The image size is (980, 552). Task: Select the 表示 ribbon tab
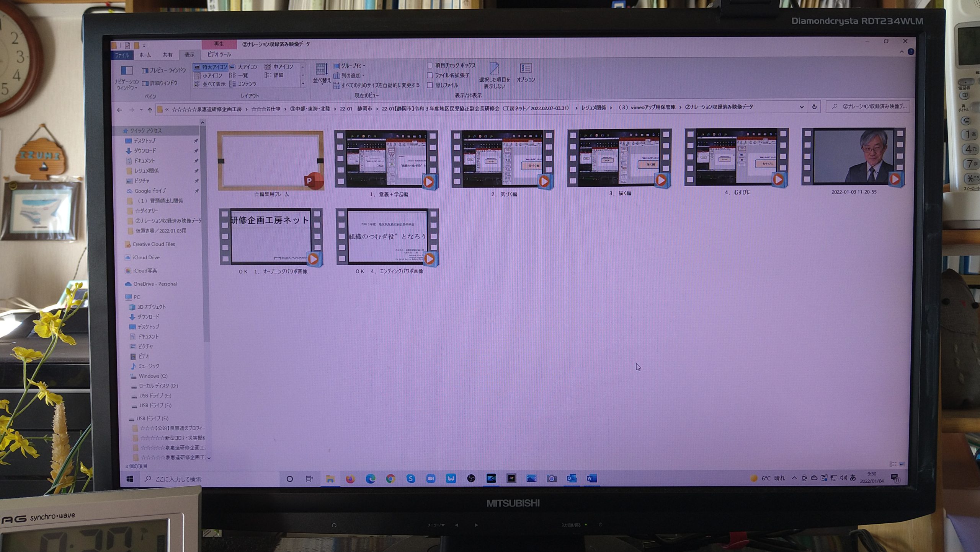pos(189,55)
